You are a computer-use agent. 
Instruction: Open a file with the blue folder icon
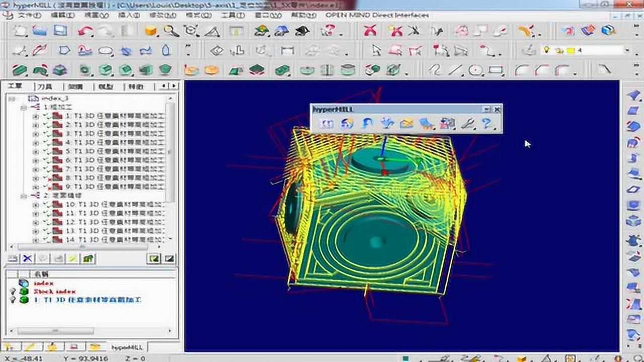click(x=40, y=31)
